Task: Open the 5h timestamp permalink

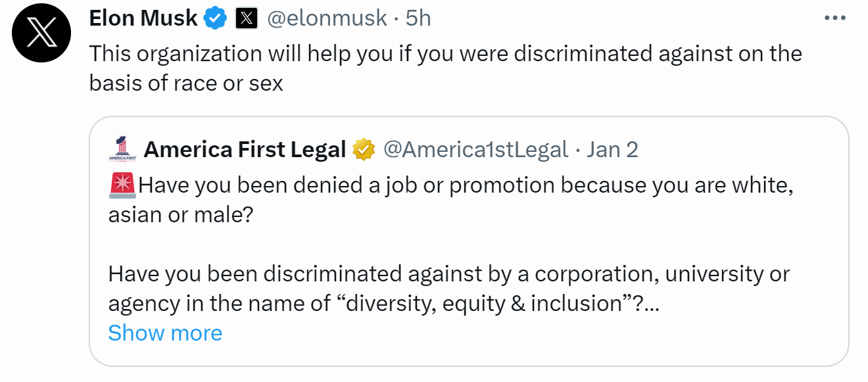Action: click(x=418, y=18)
